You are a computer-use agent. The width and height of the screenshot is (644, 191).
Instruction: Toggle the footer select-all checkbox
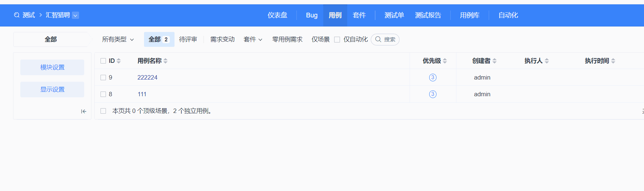(x=103, y=111)
